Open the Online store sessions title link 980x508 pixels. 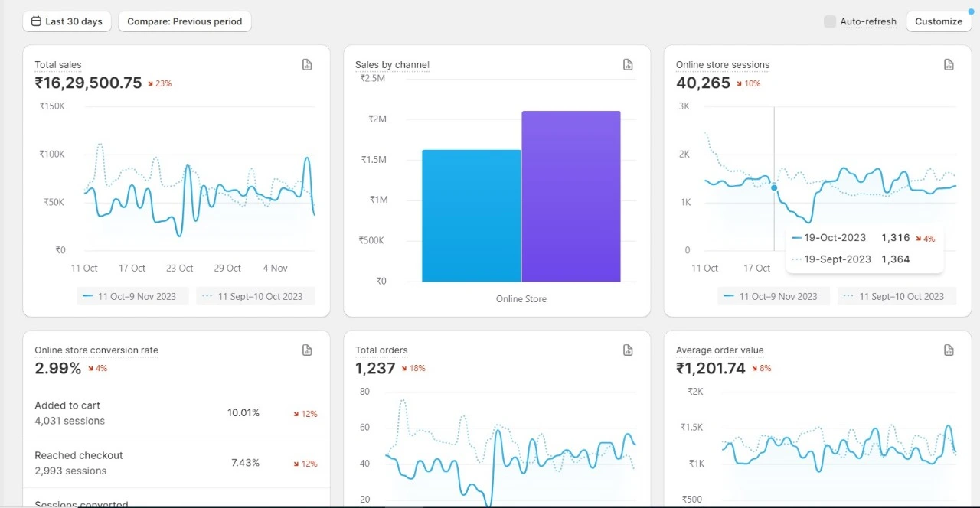[723, 65]
